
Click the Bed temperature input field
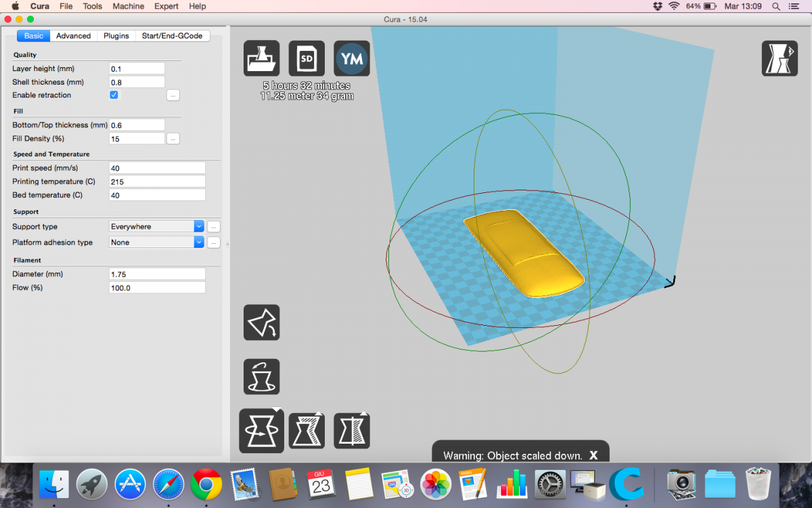tap(157, 195)
